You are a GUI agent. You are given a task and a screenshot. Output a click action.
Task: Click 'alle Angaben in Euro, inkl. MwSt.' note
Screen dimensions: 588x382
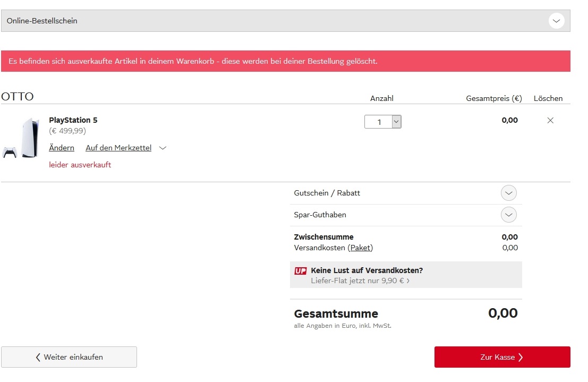(343, 326)
